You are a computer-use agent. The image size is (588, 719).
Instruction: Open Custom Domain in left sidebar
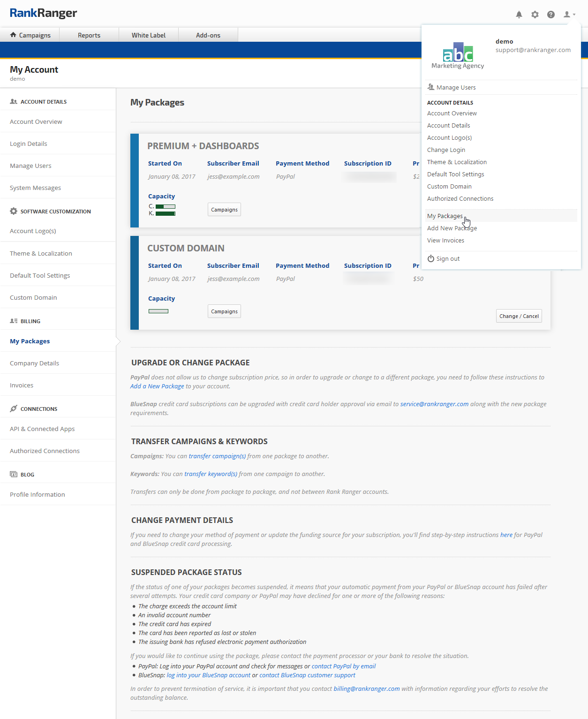33,298
